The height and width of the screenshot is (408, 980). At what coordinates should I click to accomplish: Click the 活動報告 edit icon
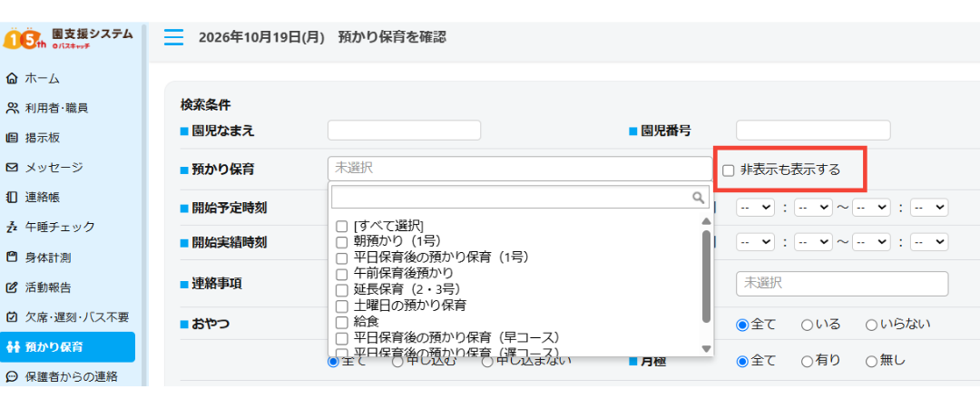tap(11, 287)
